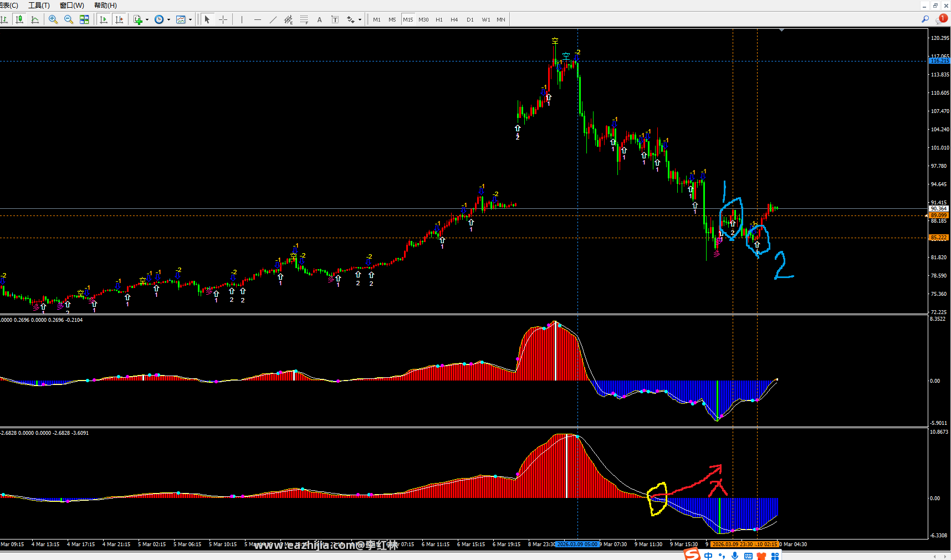Viewport: 951px width, 560px height.
Task: Click the blue price label 116.215
Action: pos(939,61)
